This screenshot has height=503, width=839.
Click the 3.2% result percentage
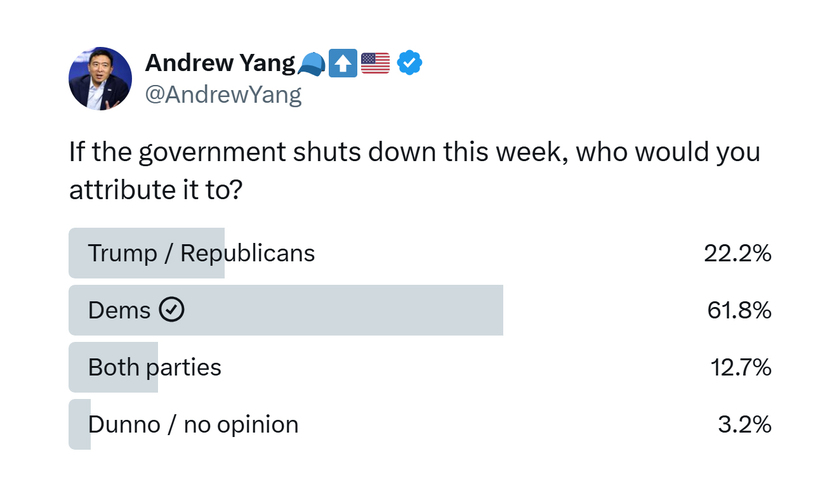click(744, 424)
